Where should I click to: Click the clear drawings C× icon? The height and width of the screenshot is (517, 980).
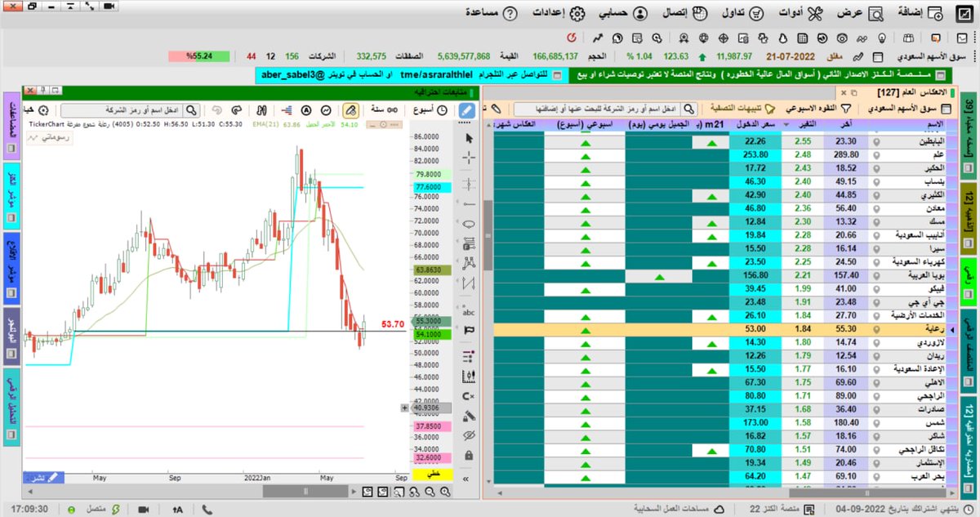(469, 395)
